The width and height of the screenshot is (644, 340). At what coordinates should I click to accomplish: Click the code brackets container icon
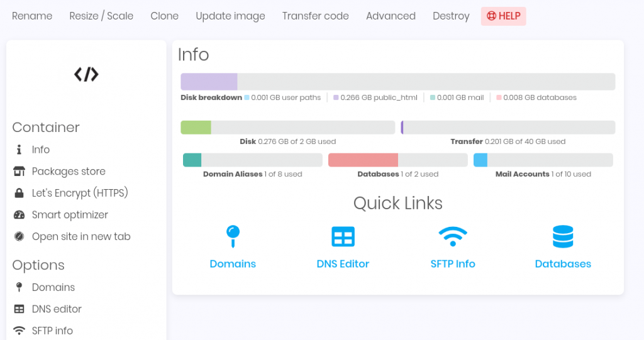(x=86, y=74)
